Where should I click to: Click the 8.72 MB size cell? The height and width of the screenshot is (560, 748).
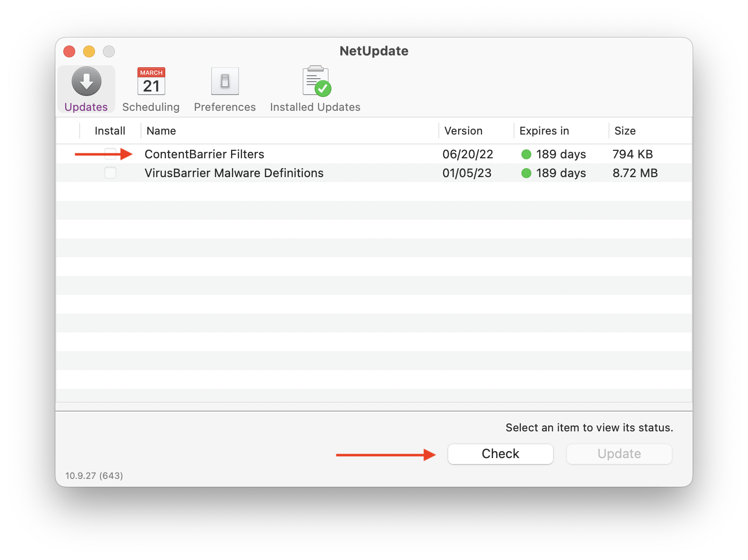pos(635,173)
